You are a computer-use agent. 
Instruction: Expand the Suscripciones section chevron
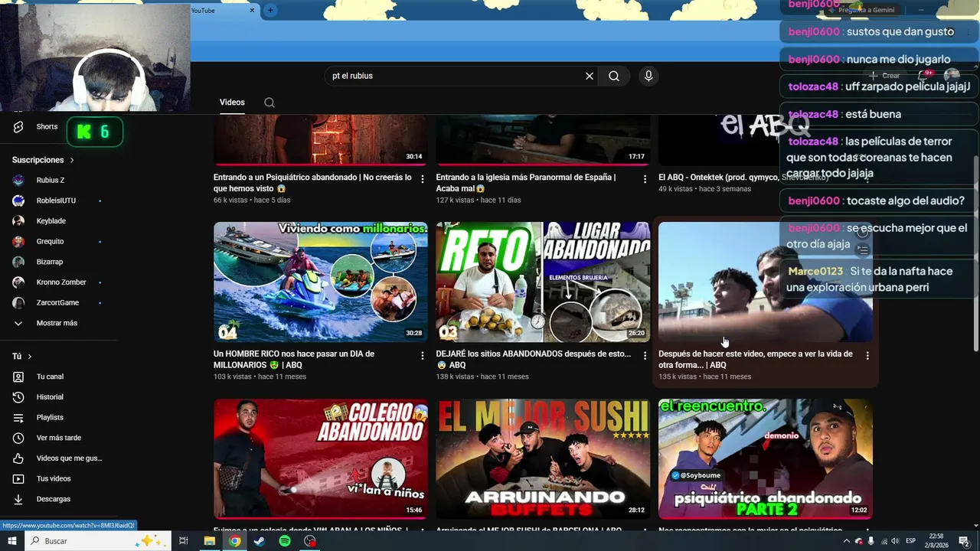72,160
